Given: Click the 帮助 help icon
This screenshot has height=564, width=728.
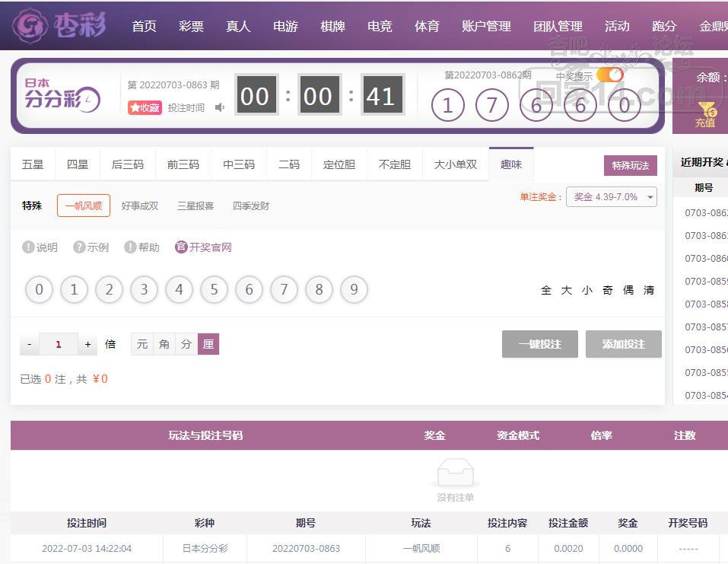Looking at the screenshot, I should pos(130,247).
